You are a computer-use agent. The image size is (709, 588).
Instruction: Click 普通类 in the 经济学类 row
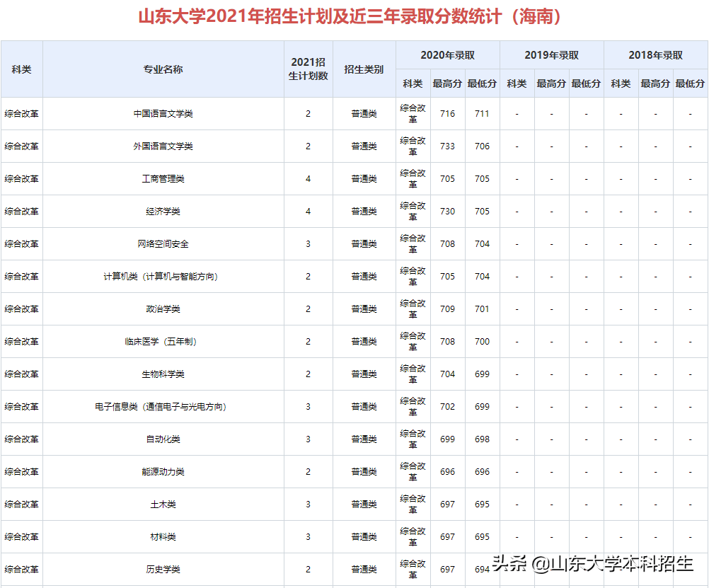point(362,211)
